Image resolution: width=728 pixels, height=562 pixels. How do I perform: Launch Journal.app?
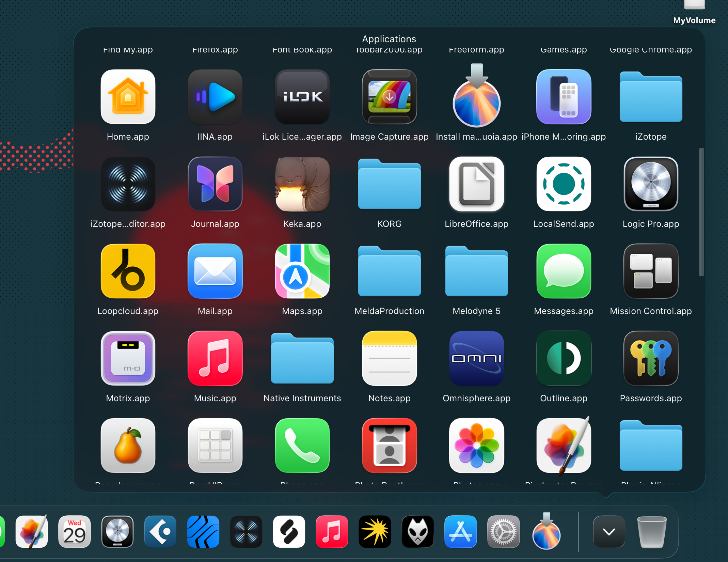215,184
